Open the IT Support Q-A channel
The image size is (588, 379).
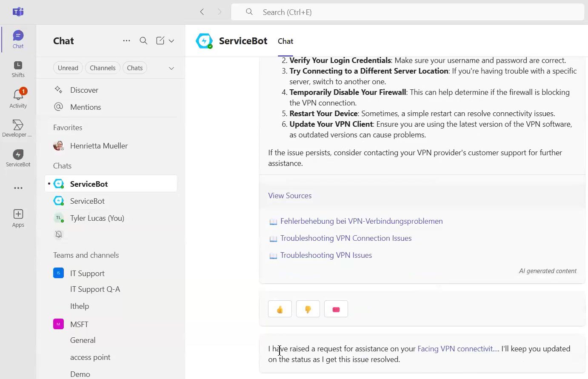click(95, 289)
